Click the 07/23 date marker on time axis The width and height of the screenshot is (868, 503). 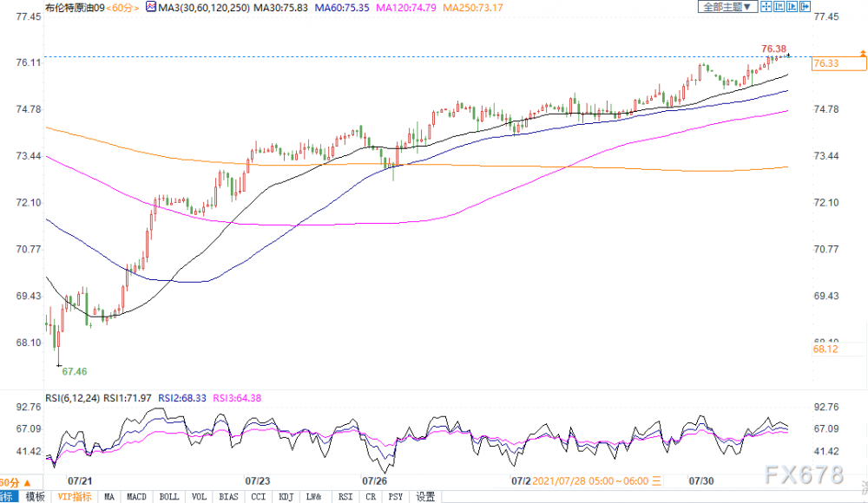(x=258, y=480)
